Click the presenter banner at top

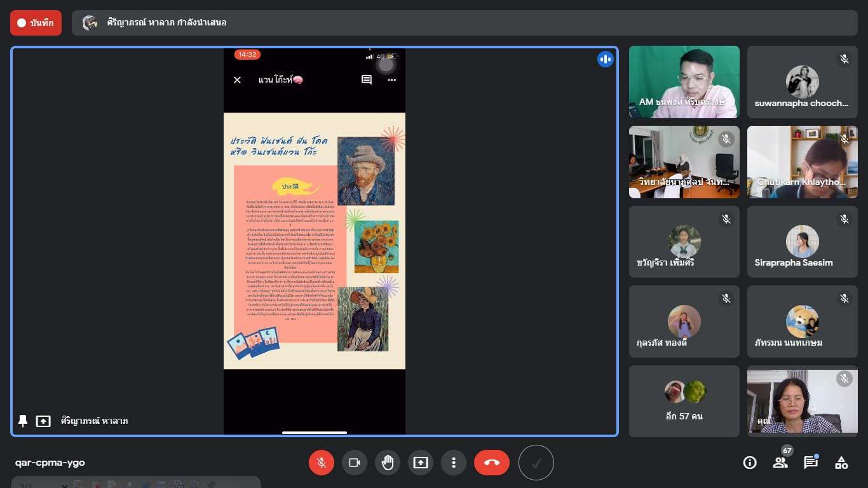click(x=464, y=23)
